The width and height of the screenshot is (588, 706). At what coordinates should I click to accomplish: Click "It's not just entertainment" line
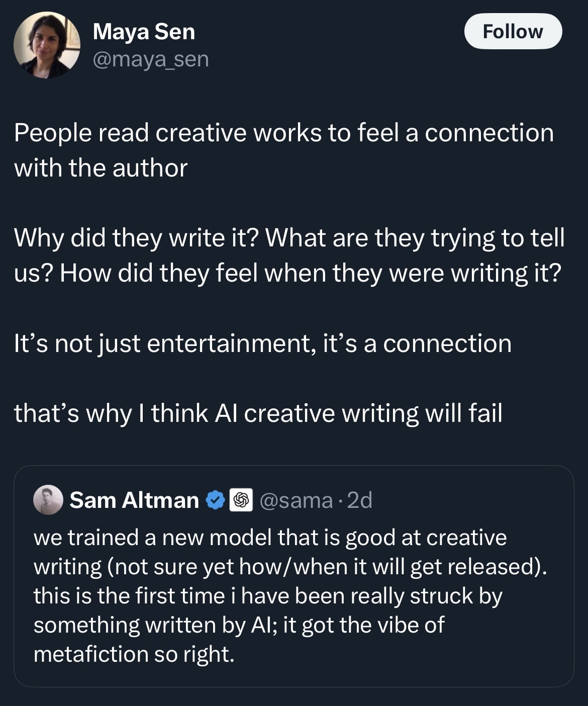[x=262, y=344]
